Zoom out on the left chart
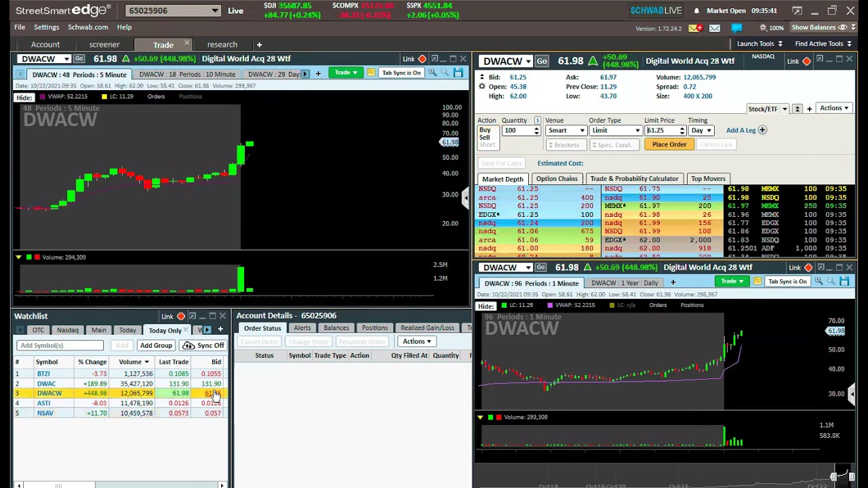The width and height of the screenshot is (868, 488). pos(445,73)
